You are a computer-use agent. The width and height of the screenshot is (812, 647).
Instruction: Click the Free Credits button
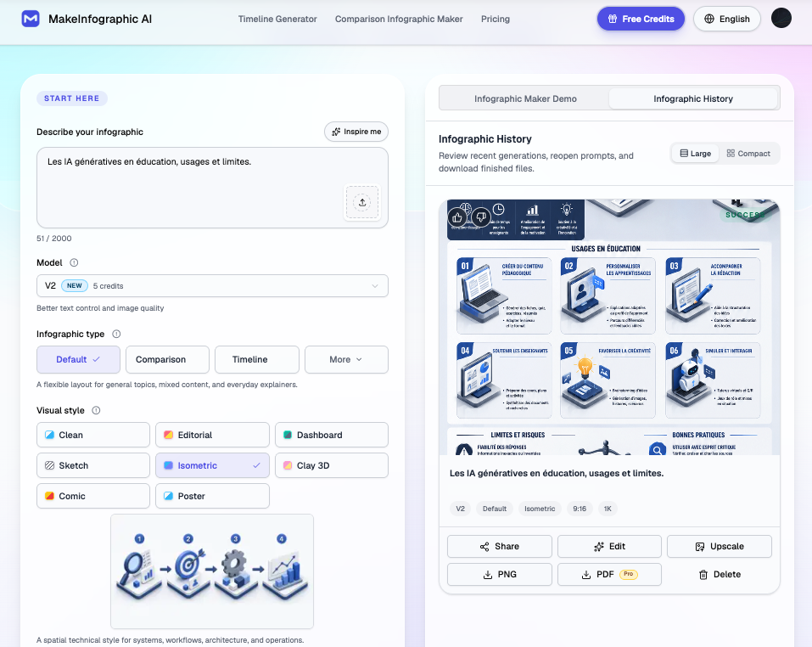click(641, 19)
